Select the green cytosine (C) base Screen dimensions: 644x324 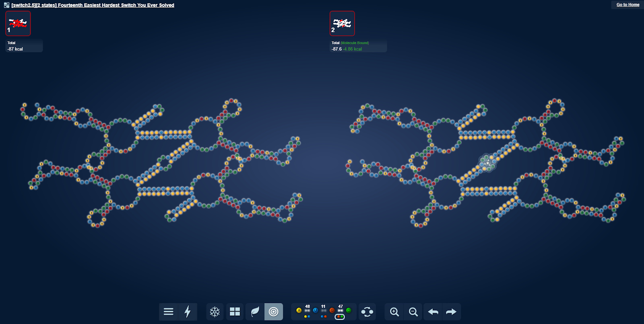tap(349, 310)
